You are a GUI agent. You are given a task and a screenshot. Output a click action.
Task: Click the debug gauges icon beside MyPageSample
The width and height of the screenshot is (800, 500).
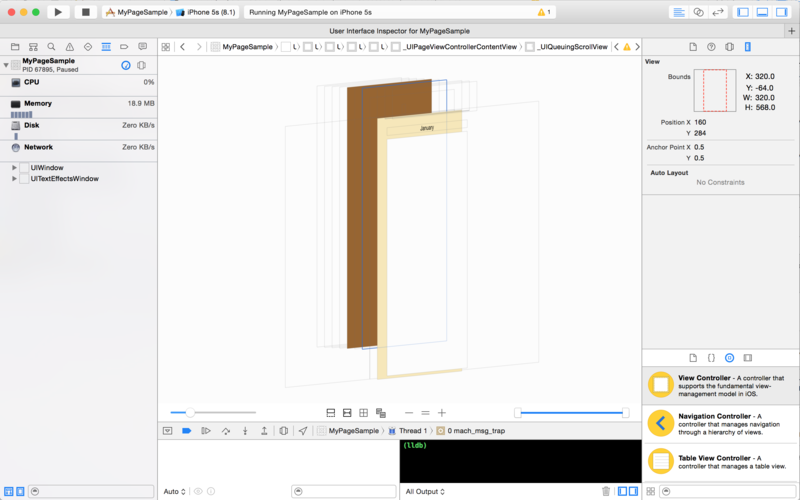pos(126,65)
